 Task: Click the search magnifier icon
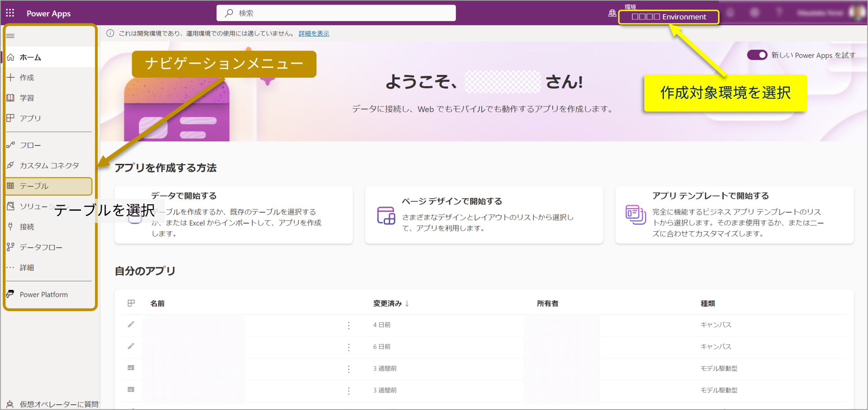(229, 13)
